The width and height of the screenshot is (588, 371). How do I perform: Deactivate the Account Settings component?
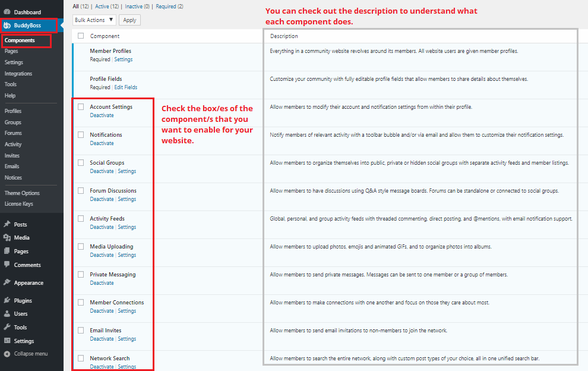102,115
